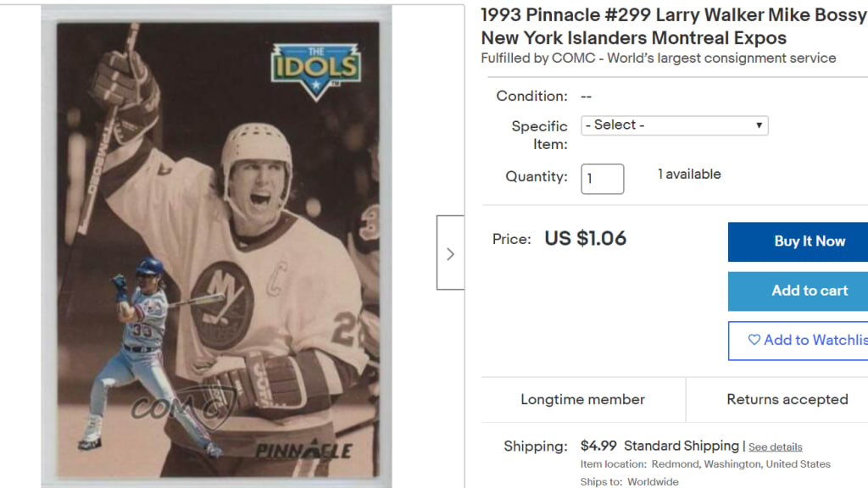The image size is (868, 488).
Task: Select the Returns accepted box
Action: tap(787, 400)
